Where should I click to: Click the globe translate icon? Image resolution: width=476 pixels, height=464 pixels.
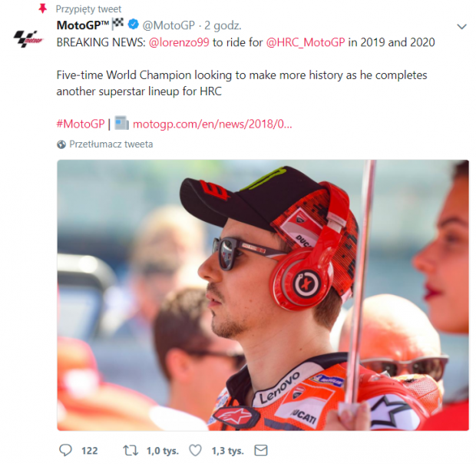pyautogui.click(x=61, y=144)
